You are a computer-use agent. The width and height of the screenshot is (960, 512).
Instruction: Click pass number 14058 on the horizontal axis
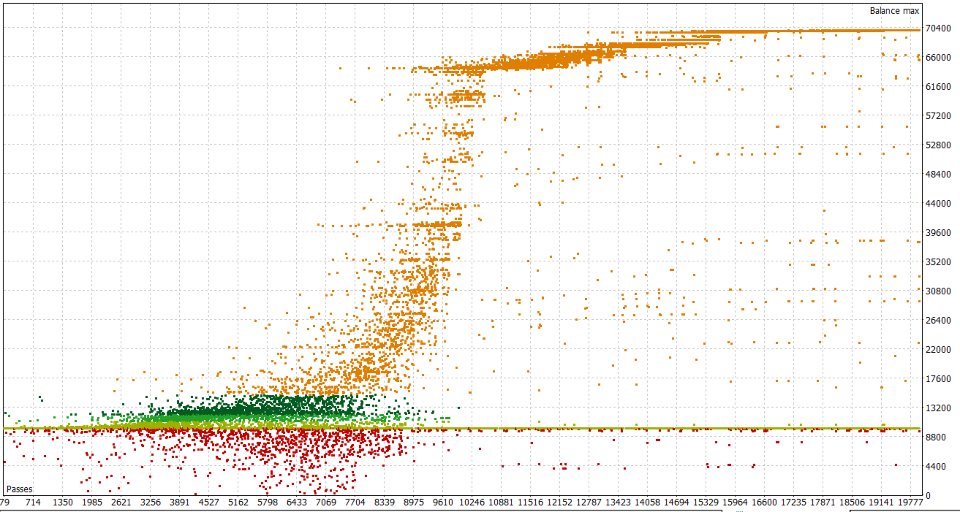pyautogui.click(x=648, y=502)
